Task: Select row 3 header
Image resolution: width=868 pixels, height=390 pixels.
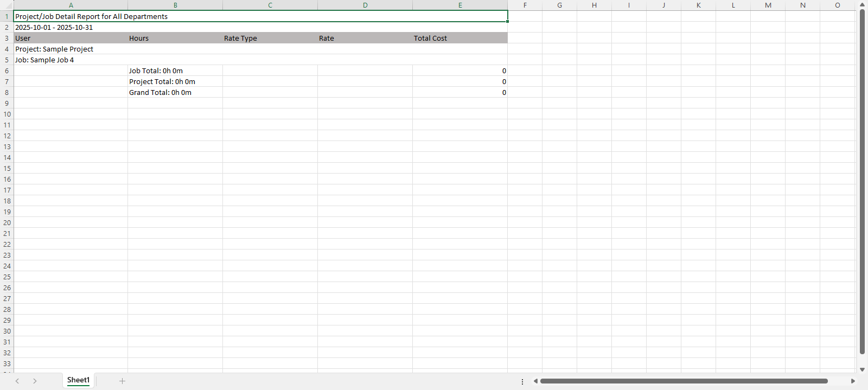Action: pos(7,38)
